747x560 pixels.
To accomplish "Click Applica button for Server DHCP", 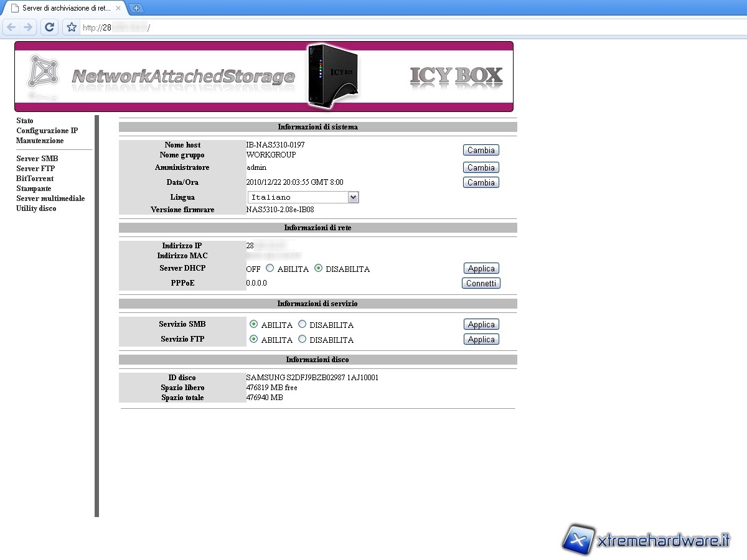I will (481, 268).
